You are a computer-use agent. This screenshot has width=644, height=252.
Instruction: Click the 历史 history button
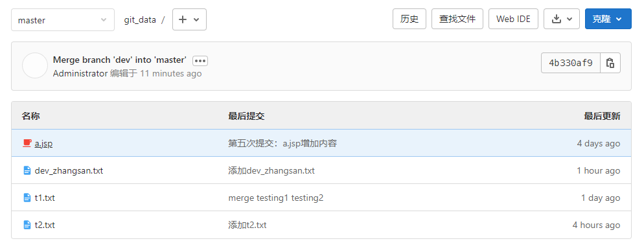pos(409,19)
